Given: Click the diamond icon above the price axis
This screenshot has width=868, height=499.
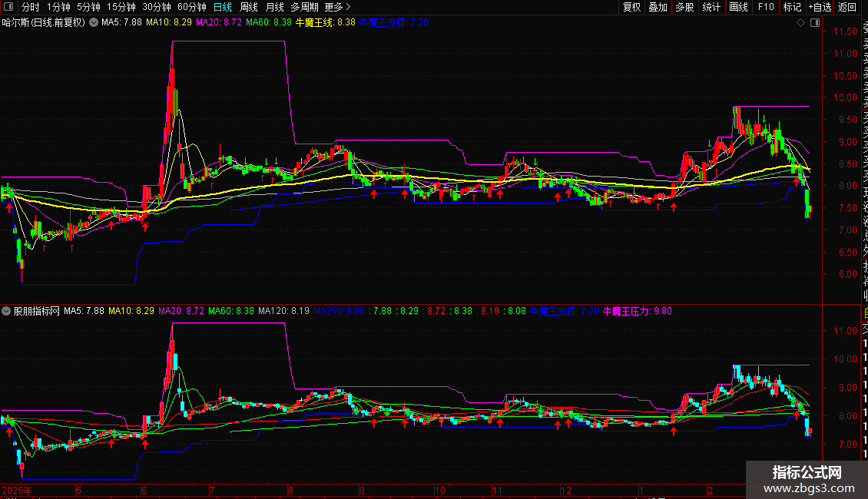Looking at the screenshot, I should [800, 23].
